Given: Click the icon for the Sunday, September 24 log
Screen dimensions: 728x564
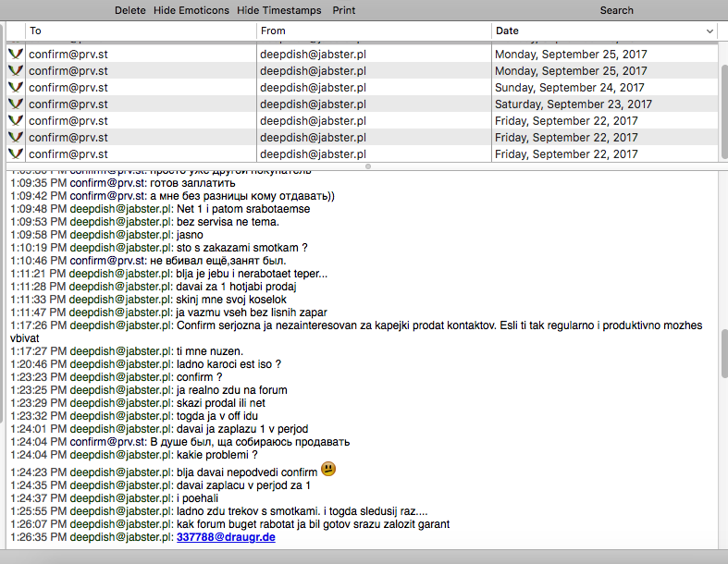Looking at the screenshot, I should pyautogui.click(x=16, y=87).
